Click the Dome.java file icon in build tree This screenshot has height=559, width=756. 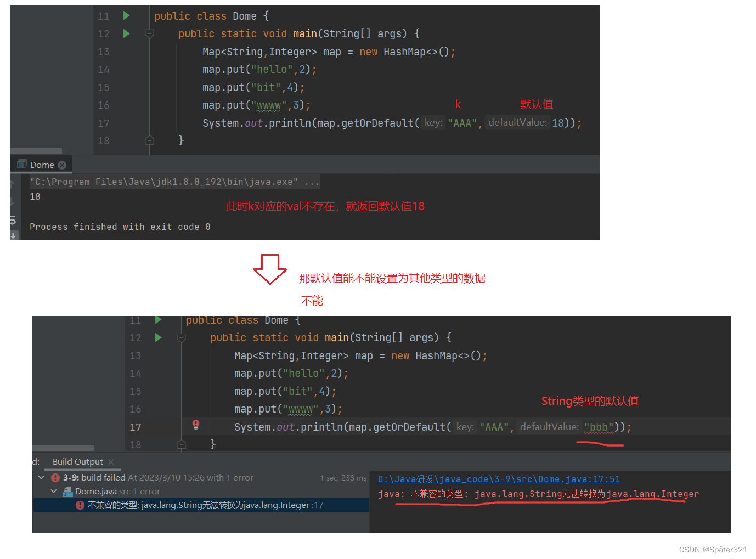pos(67,492)
